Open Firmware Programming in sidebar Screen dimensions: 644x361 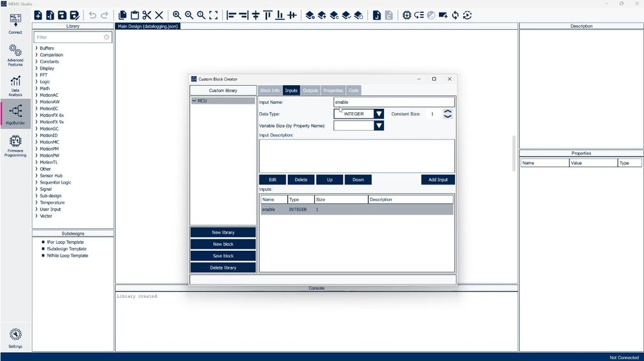[x=15, y=146]
